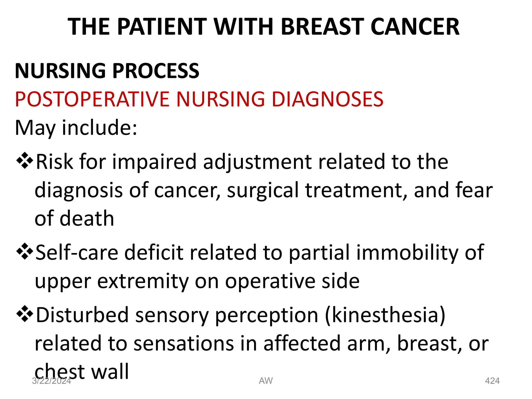532x399 pixels.
Task: Click the diamond bullet before 'Risk for impaired'
Action: 25,161
